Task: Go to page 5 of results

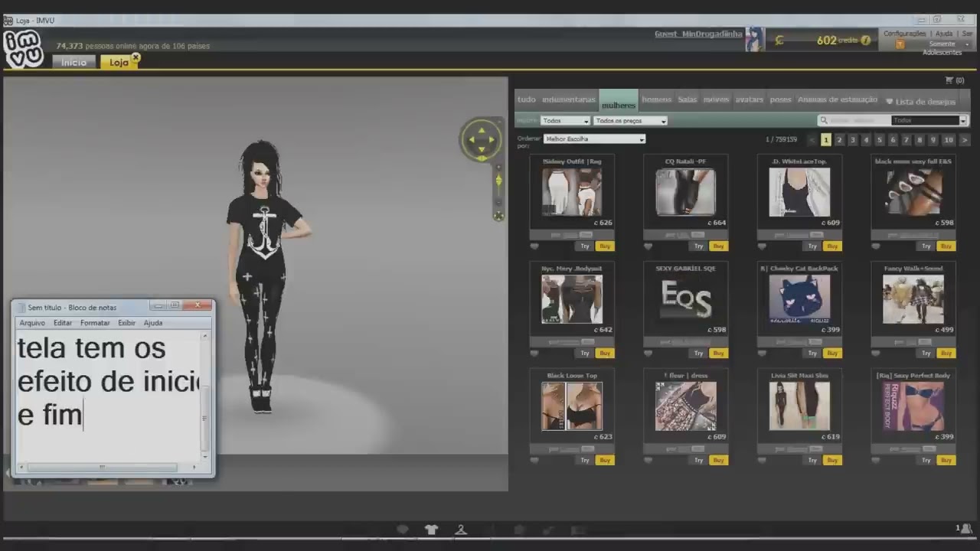Action: click(880, 140)
